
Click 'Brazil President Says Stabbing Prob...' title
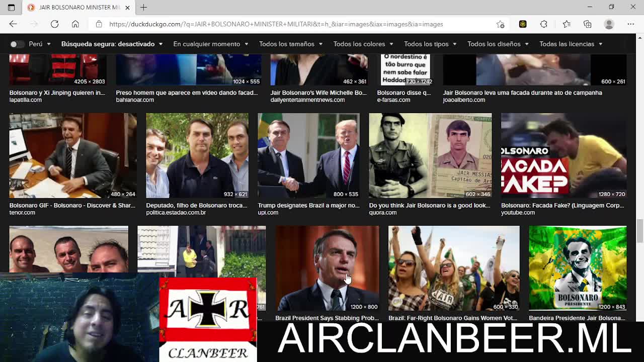(x=327, y=318)
